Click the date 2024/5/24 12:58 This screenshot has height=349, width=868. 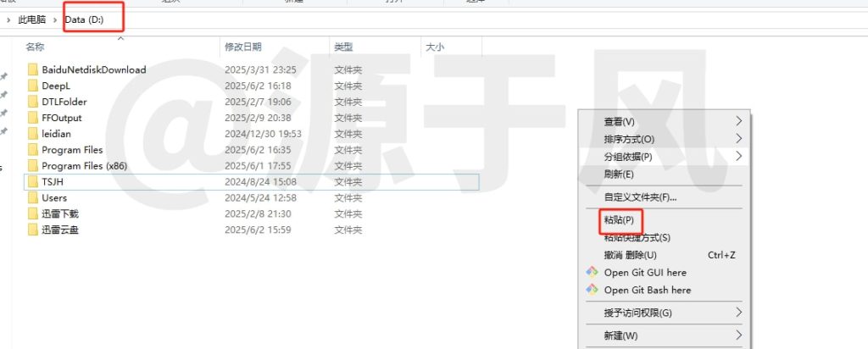tap(260, 198)
